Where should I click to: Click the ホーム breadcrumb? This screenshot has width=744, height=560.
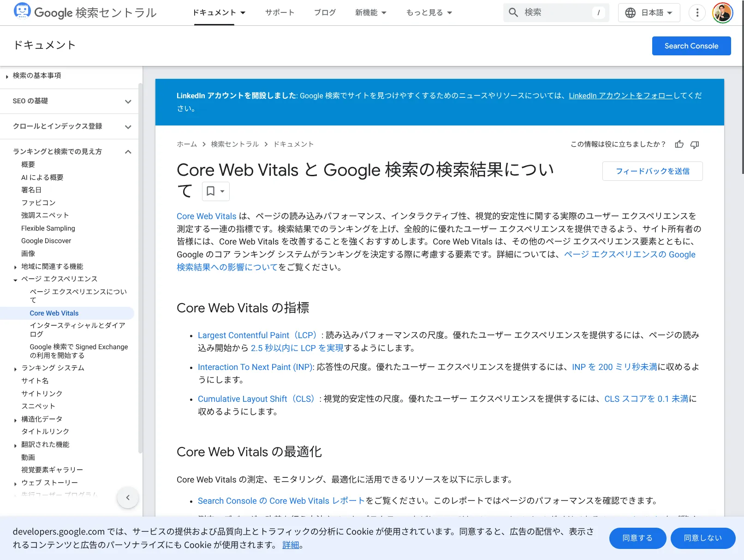tap(187, 144)
